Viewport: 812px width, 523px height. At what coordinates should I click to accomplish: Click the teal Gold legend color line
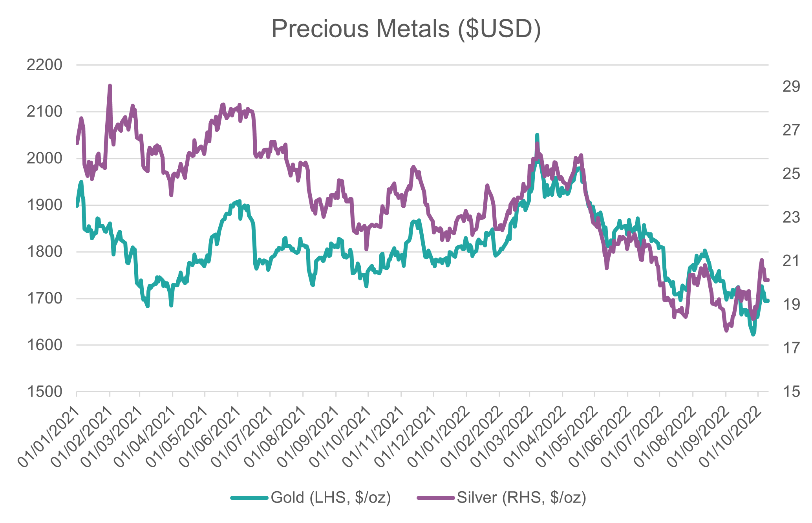[x=250, y=498]
